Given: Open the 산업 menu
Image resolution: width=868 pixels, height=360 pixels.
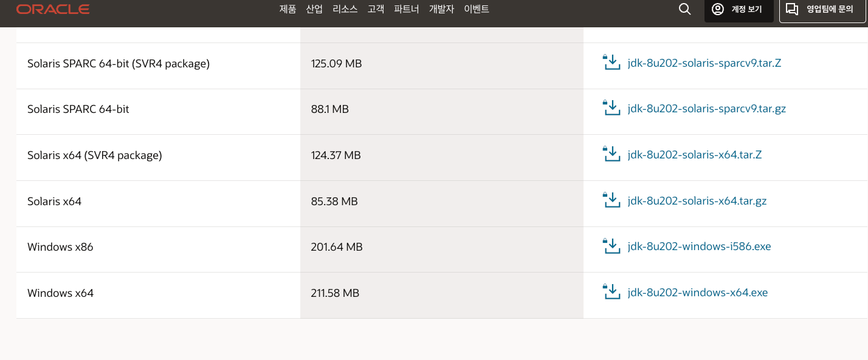Looking at the screenshot, I should point(314,9).
